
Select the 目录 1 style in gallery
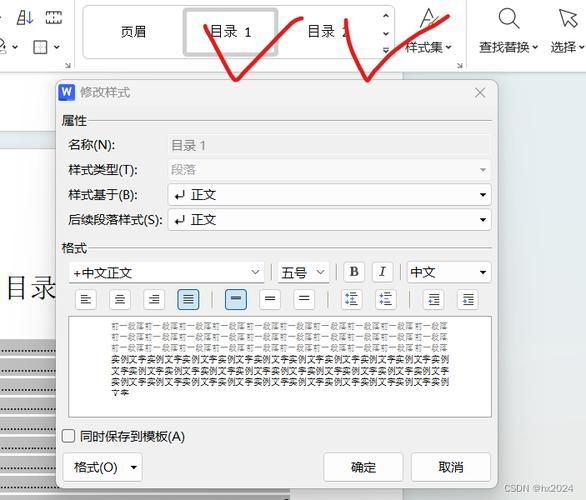point(230,32)
